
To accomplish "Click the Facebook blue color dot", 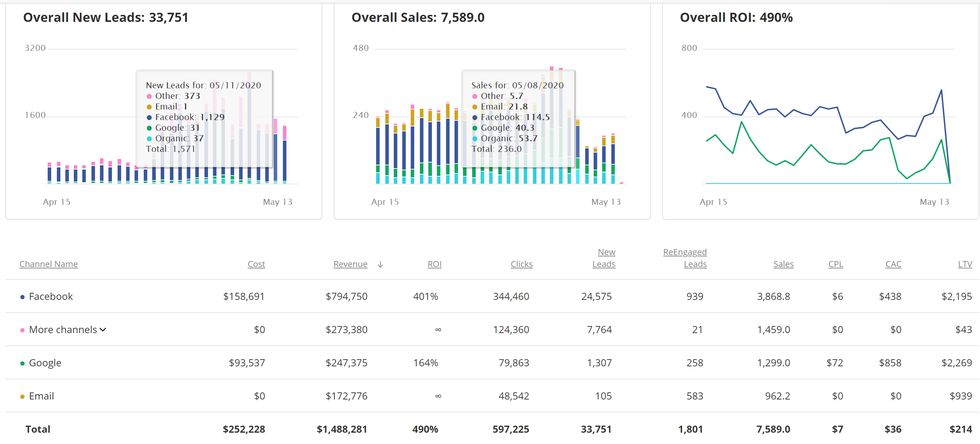I will (x=23, y=297).
